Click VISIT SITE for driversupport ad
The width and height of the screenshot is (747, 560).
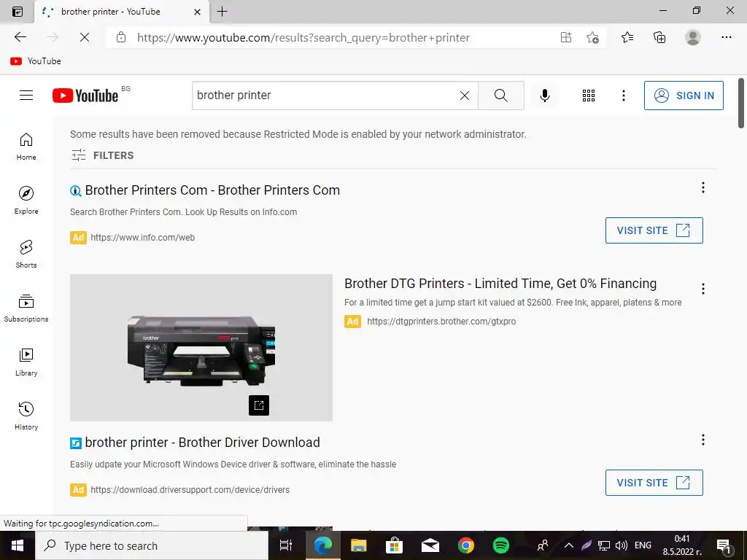pos(654,483)
